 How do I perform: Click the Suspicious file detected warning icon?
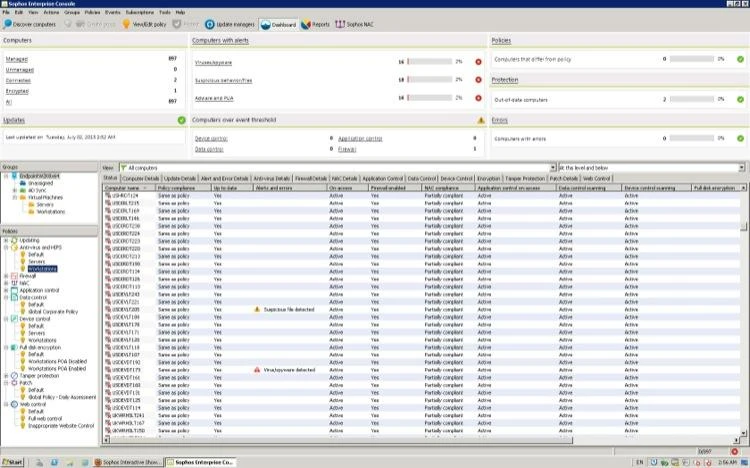click(x=257, y=310)
